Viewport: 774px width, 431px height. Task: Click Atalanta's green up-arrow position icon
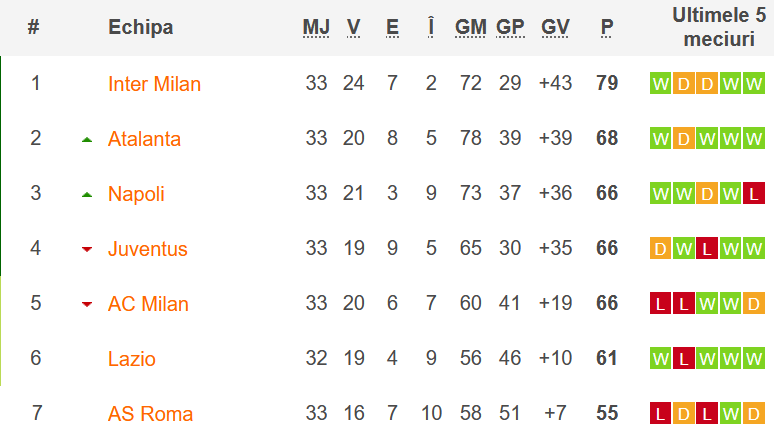coord(87,139)
